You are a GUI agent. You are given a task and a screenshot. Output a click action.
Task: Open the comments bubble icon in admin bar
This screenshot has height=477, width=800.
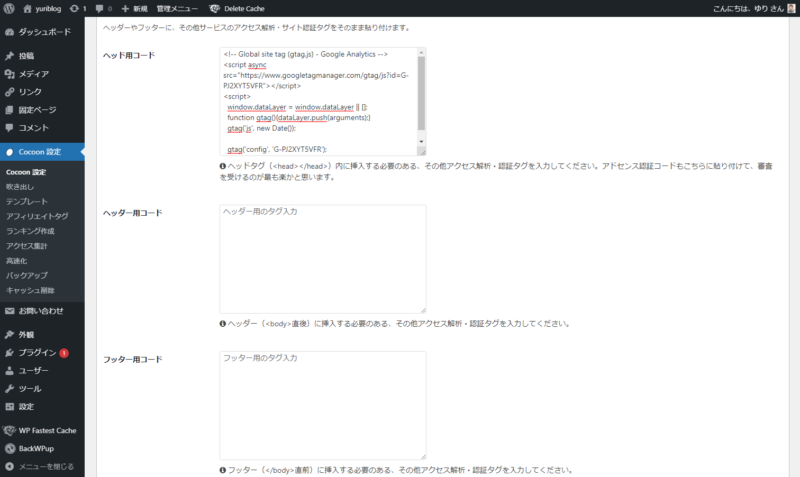[99, 8]
